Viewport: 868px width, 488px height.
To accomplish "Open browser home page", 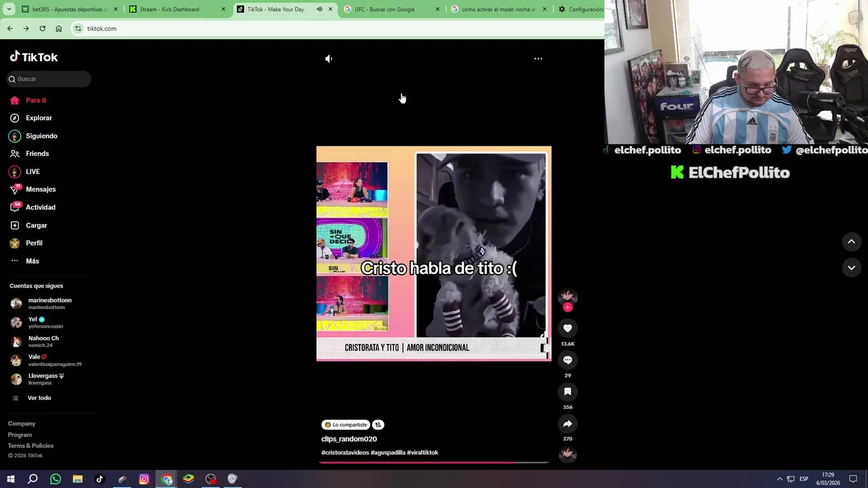I will [x=58, y=28].
